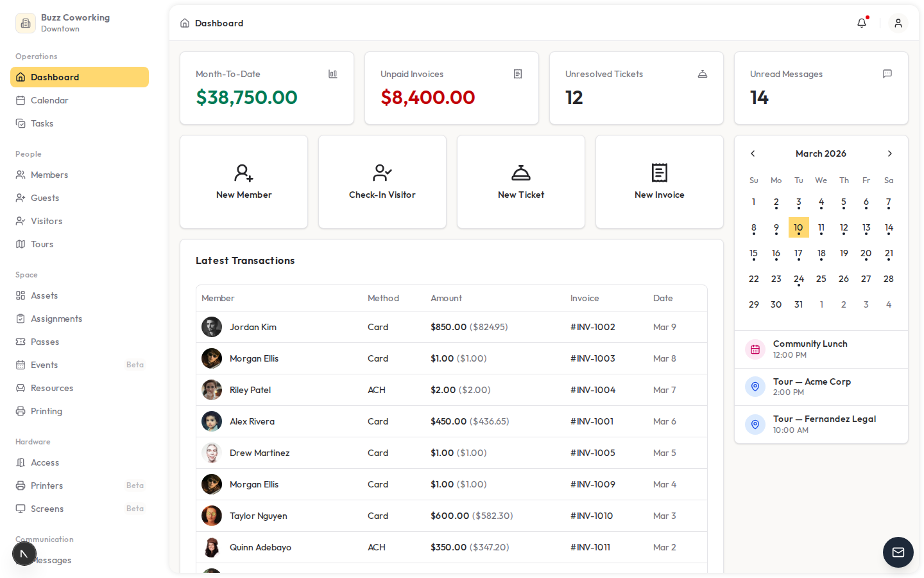
Task: Open the Unpaid Invoices card
Action: tap(452, 88)
